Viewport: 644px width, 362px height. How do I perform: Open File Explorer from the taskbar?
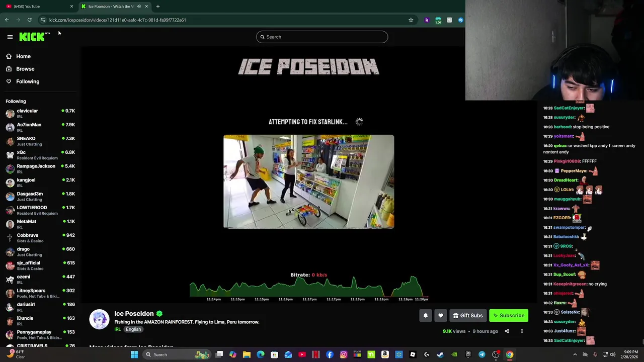[x=247, y=355]
